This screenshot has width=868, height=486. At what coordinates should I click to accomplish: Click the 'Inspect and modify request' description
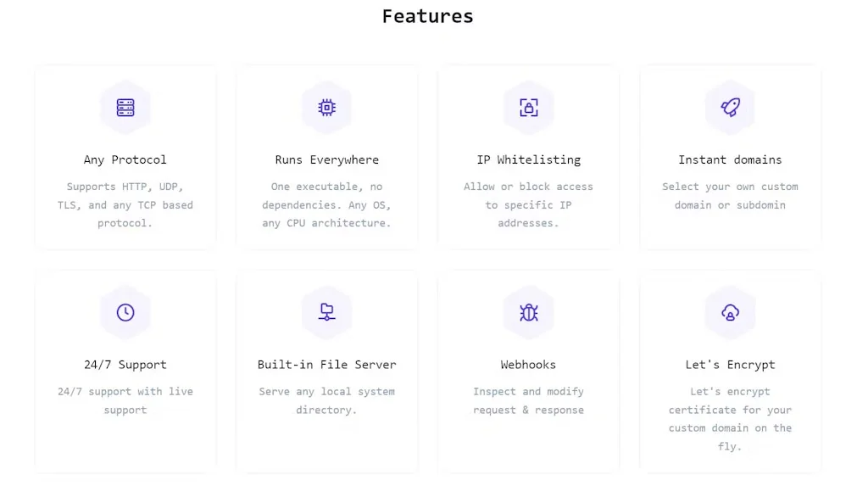(x=528, y=400)
